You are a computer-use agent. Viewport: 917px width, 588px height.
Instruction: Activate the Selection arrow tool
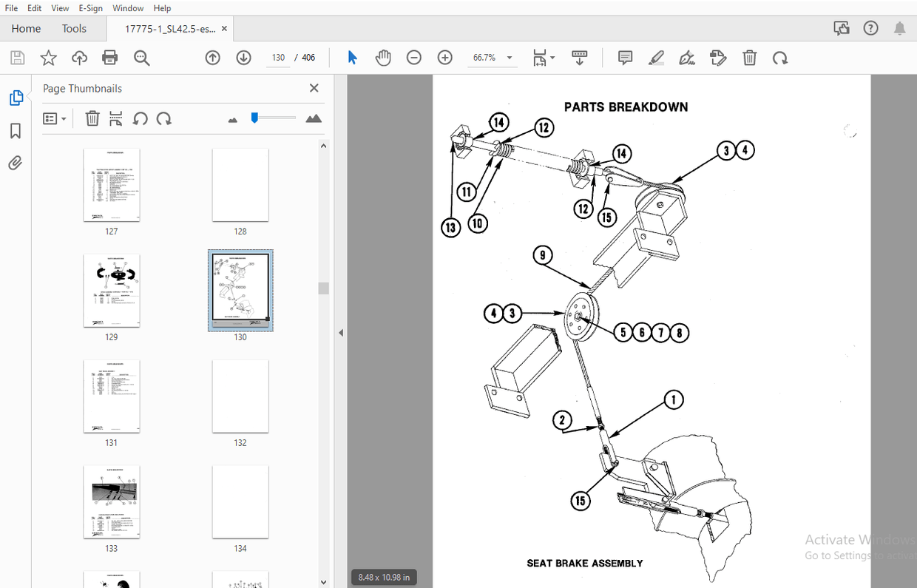click(x=353, y=57)
